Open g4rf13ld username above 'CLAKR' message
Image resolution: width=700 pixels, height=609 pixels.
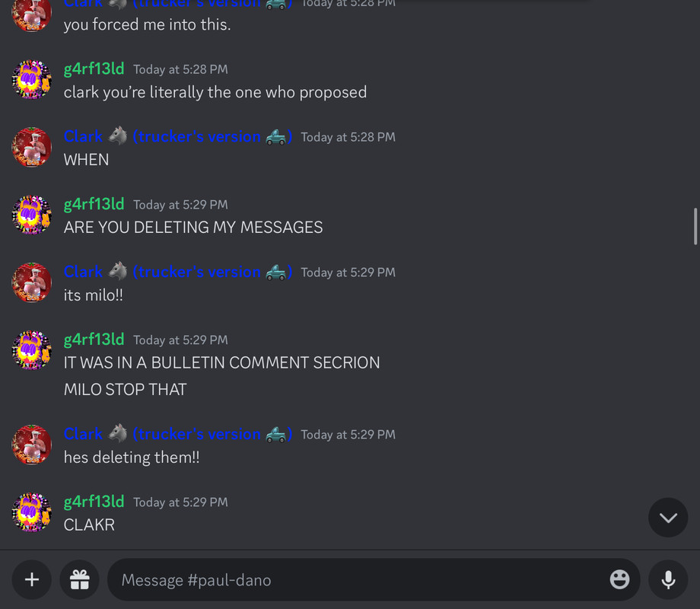[94, 502]
